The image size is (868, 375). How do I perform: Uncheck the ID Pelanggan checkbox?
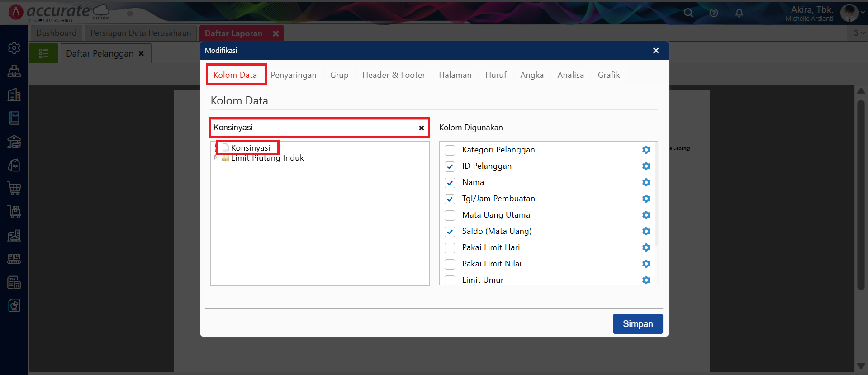(x=450, y=166)
